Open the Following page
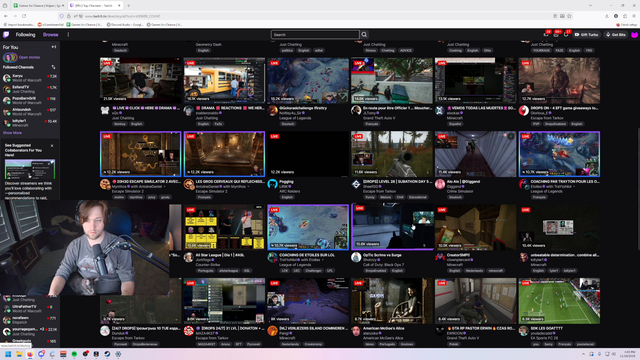The height and width of the screenshot is (360, 640). tap(25, 35)
